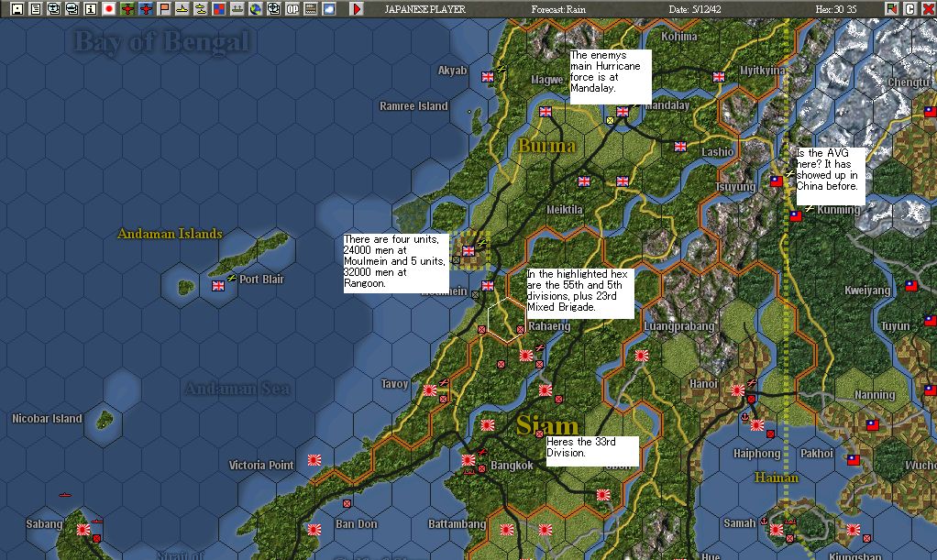This screenshot has width=937, height=560.
Task: Click the Japanese rising sun flag toolbar icon
Action: click(109, 9)
